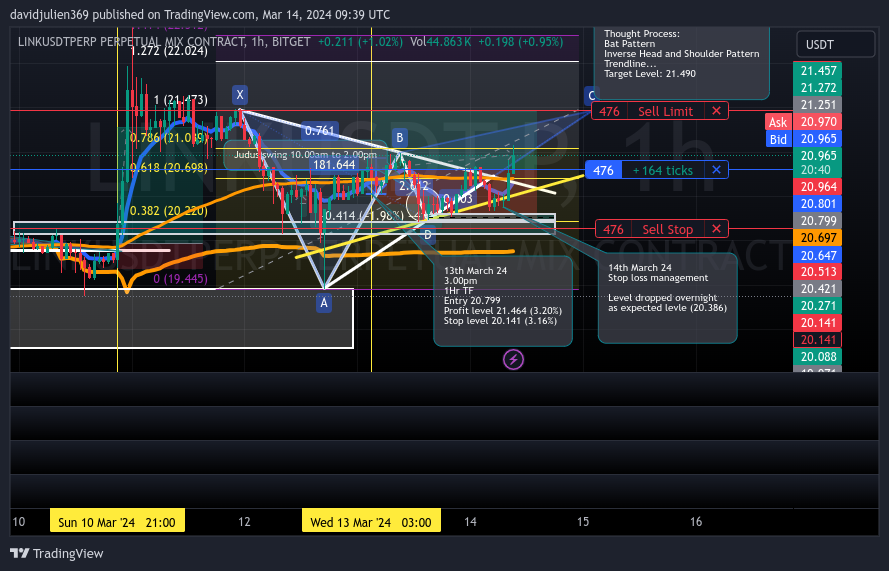Select the blue 476 position quantity

pos(603,170)
